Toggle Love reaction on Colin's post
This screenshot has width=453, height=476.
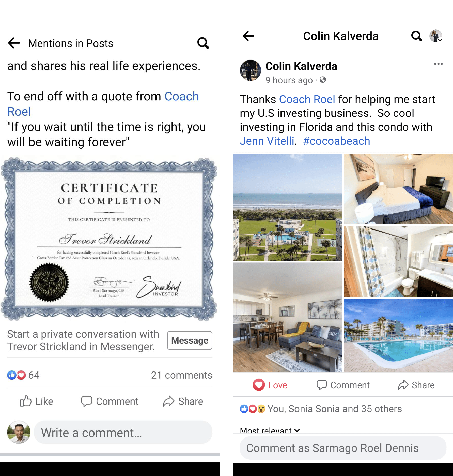(270, 385)
